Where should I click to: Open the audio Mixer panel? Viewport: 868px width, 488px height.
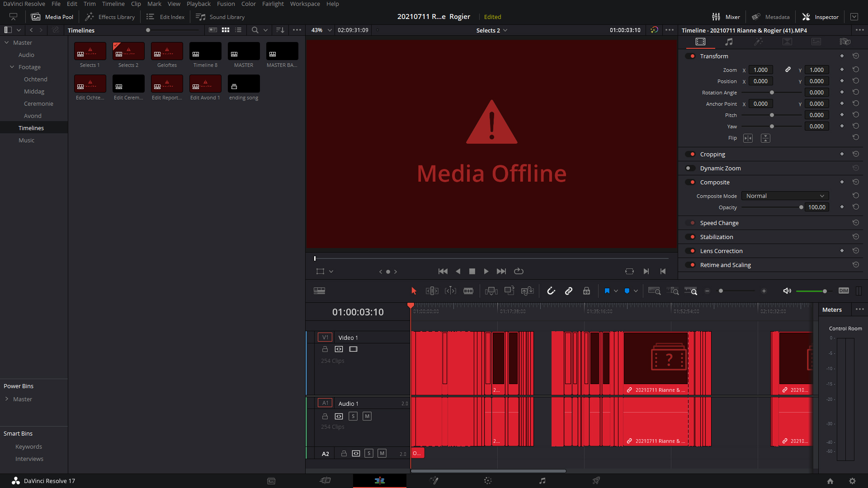coord(726,17)
